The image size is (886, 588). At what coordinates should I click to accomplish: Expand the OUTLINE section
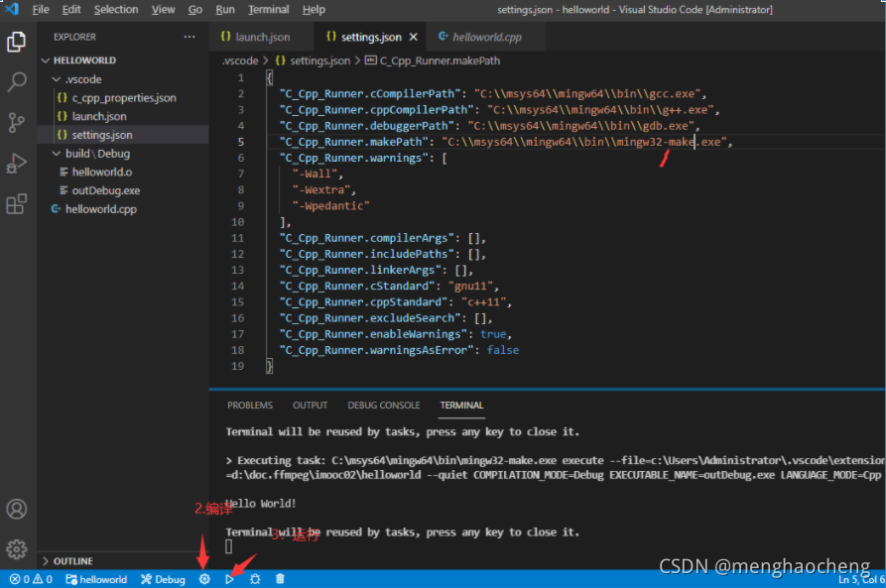[123, 561]
